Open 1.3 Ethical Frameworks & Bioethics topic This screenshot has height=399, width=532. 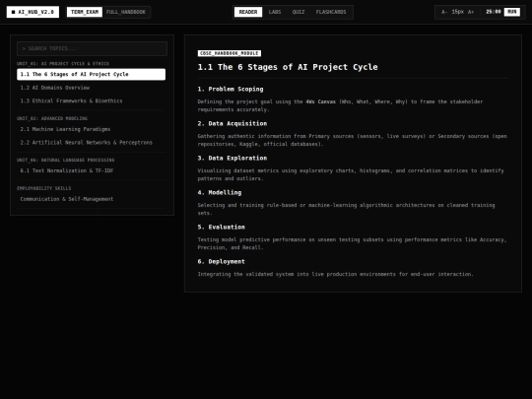[x=92, y=100]
